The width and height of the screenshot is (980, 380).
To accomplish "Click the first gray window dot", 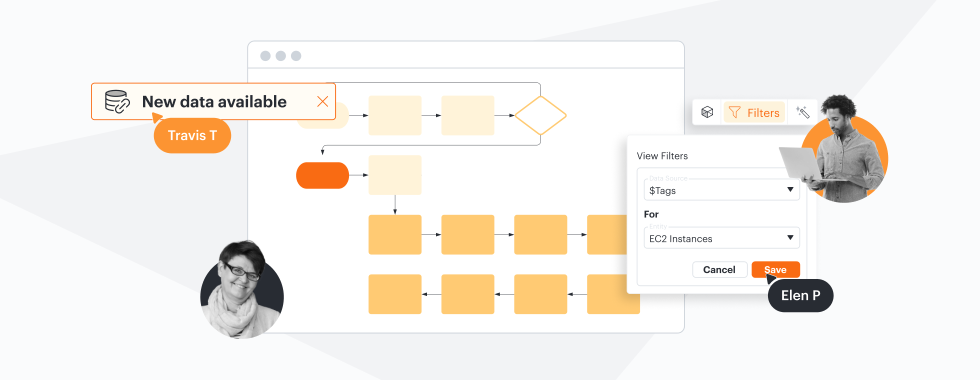I will click(x=265, y=56).
